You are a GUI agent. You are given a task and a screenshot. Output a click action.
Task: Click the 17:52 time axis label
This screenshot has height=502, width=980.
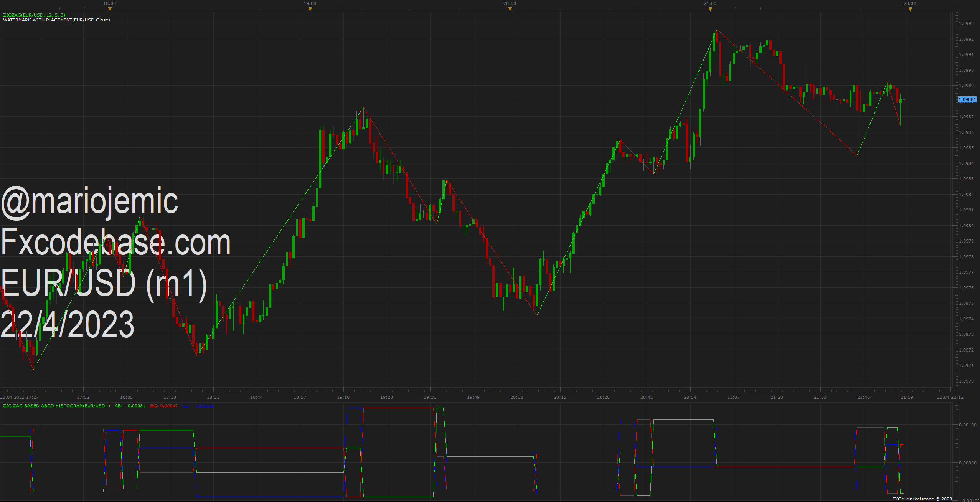(83, 397)
